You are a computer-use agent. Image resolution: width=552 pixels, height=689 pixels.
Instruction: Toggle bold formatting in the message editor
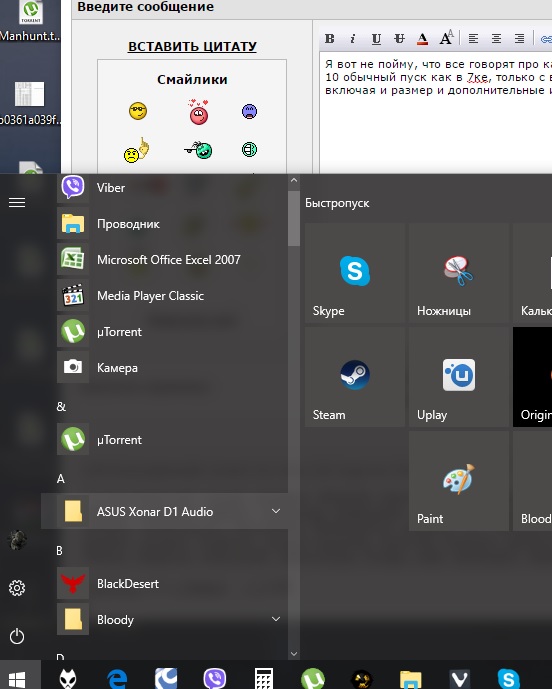(x=330, y=39)
